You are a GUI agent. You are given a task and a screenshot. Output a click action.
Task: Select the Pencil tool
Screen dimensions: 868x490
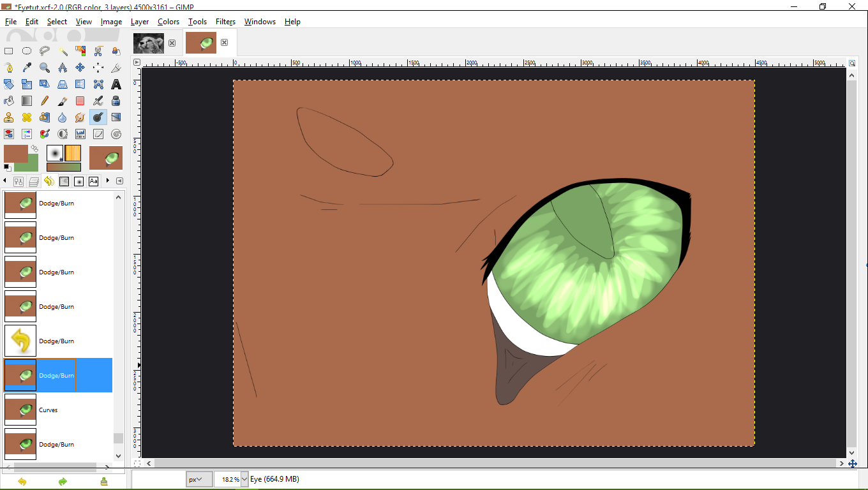click(45, 101)
